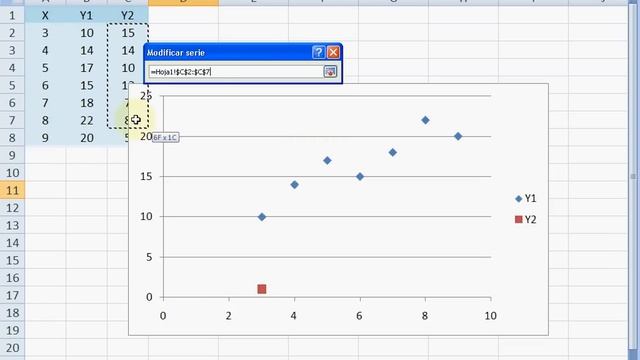Click the Y1 diamond marker at x equals 5

[327, 160]
